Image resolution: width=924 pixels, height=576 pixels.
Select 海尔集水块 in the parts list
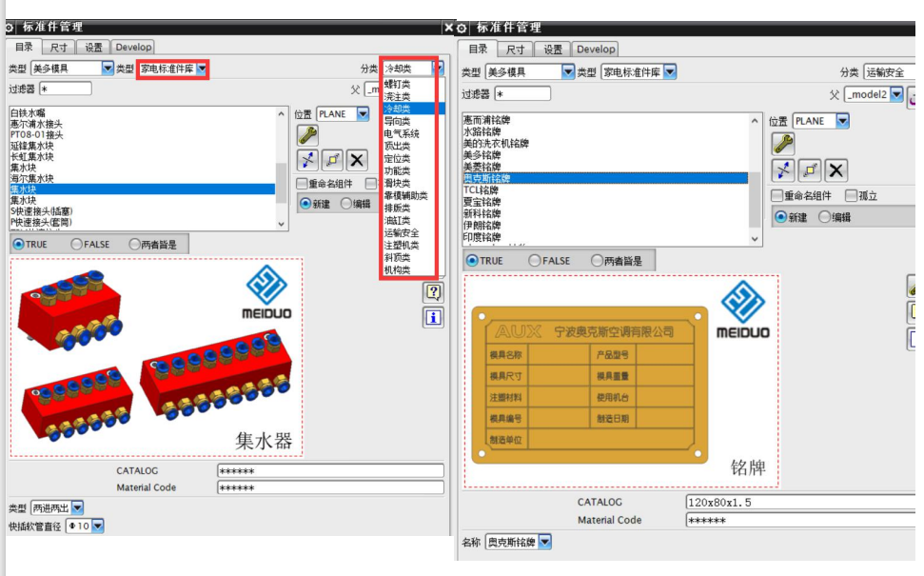click(31, 178)
